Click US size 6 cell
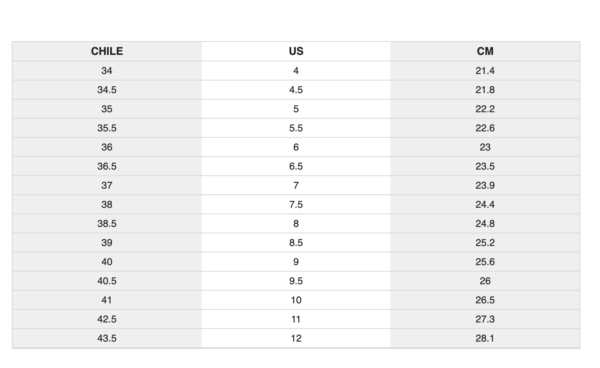 (296, 147)
